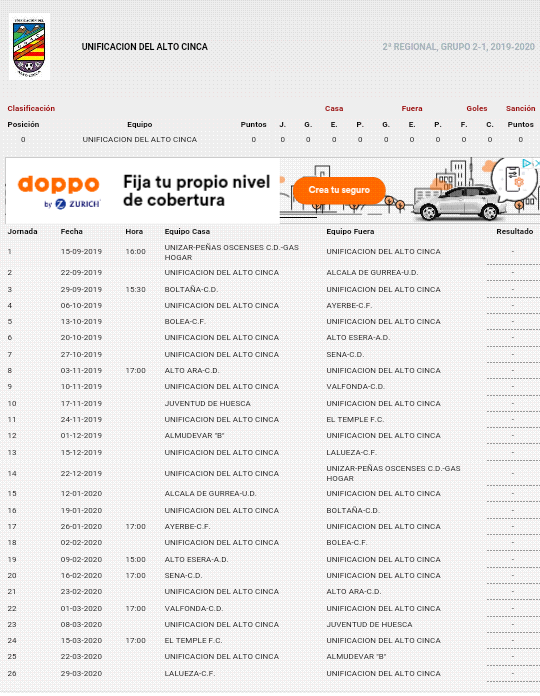Open AYERBE-C.F. home team in jornada 17
This screenshot has height=696, width=540.
(187, 526)
